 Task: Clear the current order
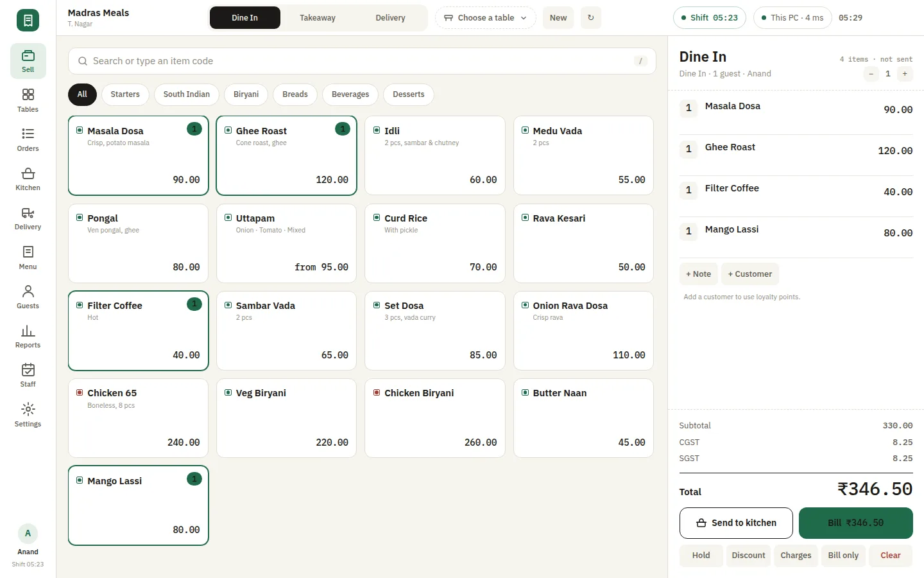tap(891, 556)
